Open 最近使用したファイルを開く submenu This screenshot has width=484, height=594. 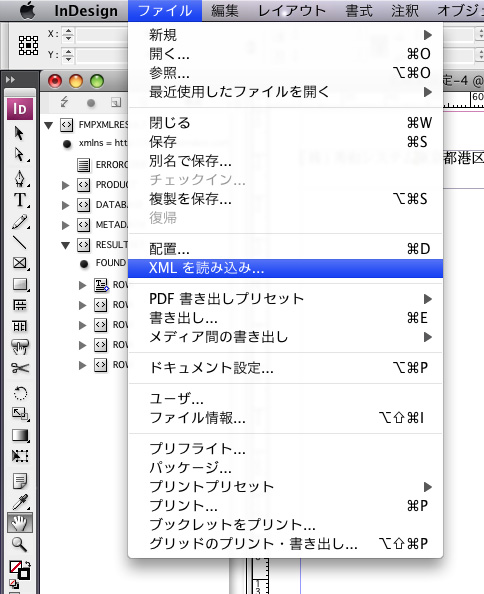click(x=286, y=92)
